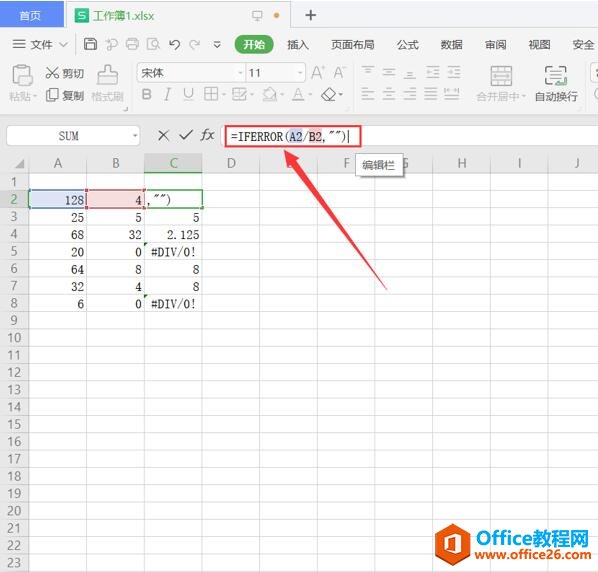
Task: Switch to the 开始 ribbon tab
Action: (254, 45)
